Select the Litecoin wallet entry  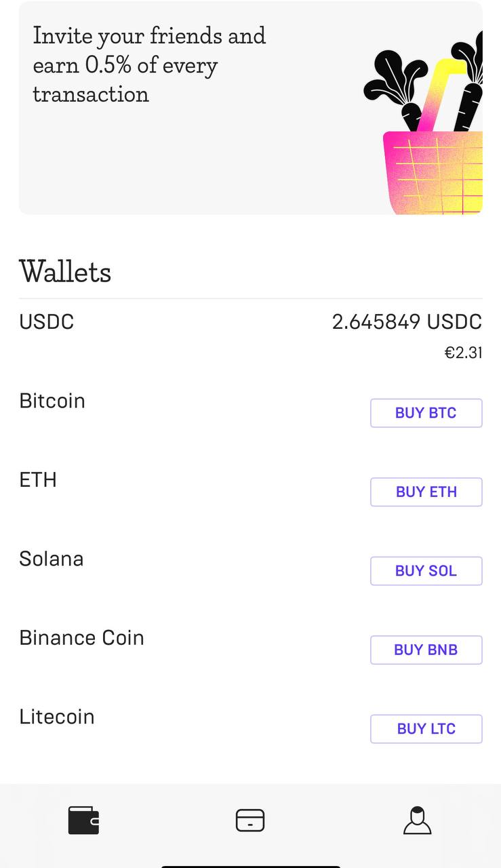(57, 717)
